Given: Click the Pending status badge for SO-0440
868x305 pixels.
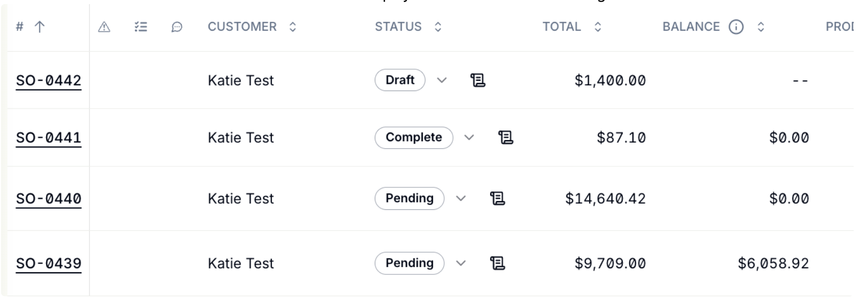Looking at the screenshot, I should [409, 199].
